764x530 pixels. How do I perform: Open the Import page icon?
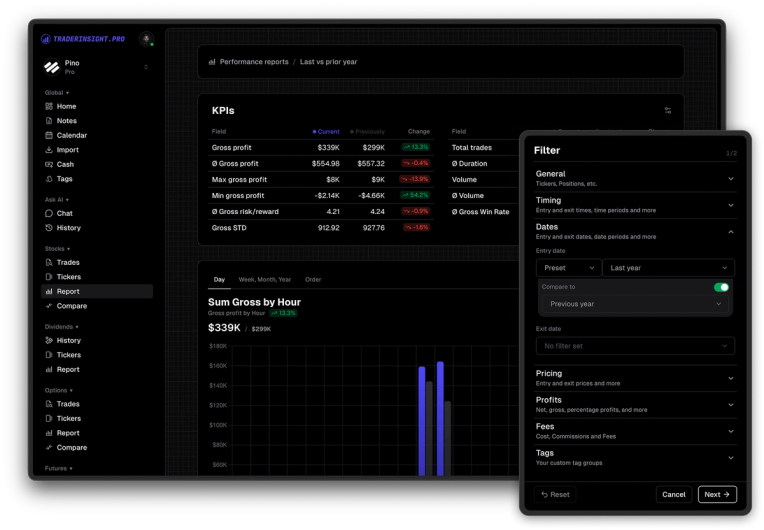[49, 150]
